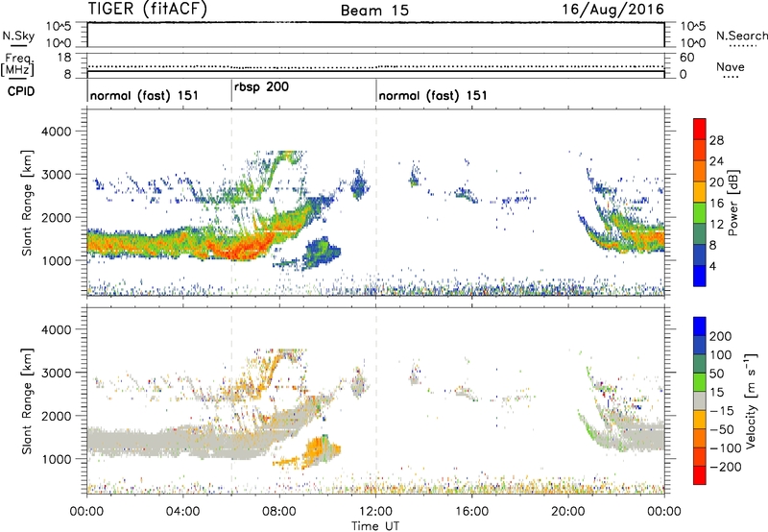
Task: Click the "3000" range tick on velocity panel
Action: (57, 373)
